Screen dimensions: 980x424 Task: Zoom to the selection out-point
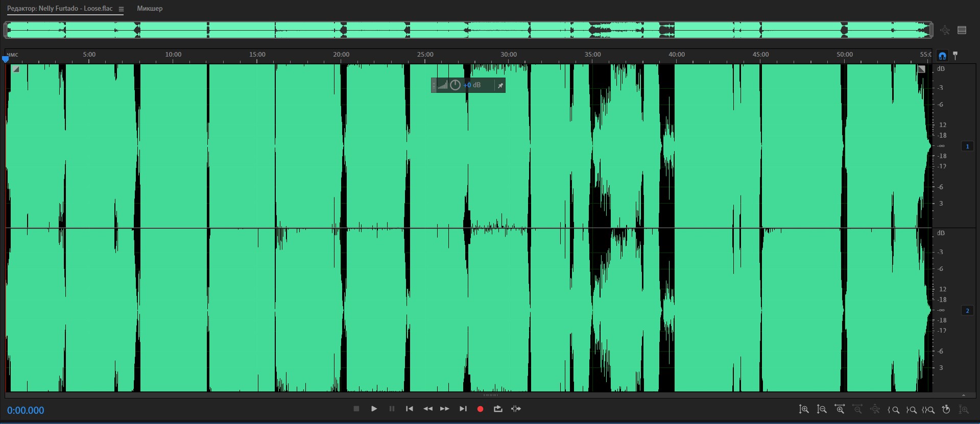911,410
